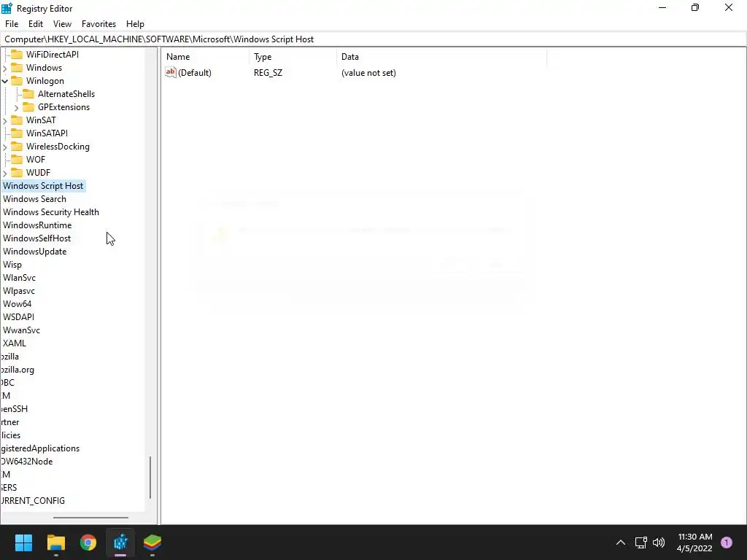Open the notification center badge
This screenshot has width=747, height=560.
[x=727, y=542]
